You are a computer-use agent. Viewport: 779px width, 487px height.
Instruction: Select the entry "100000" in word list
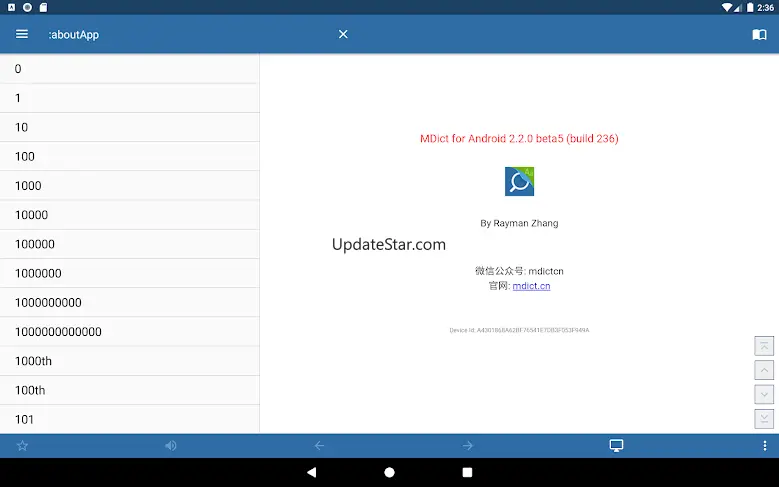(130, 244)
